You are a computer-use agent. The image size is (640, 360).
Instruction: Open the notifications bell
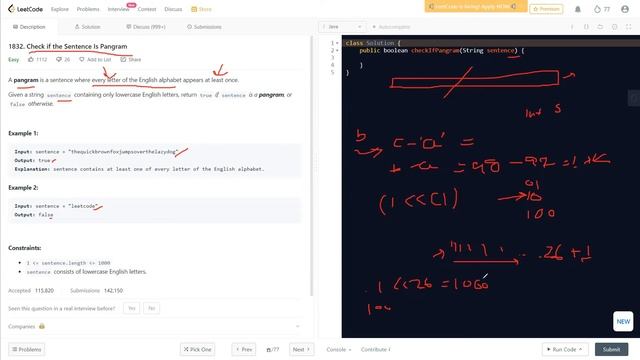tap(578, 9)
